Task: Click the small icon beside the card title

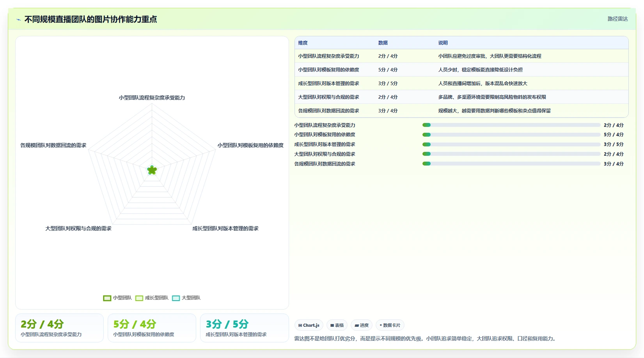Action: (x=18, y=20)
